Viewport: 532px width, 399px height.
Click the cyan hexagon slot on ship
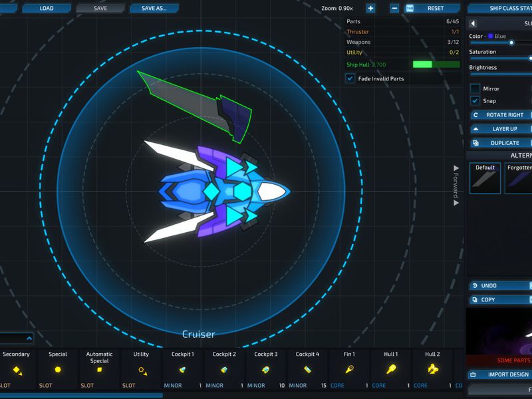tap(242, 192)
